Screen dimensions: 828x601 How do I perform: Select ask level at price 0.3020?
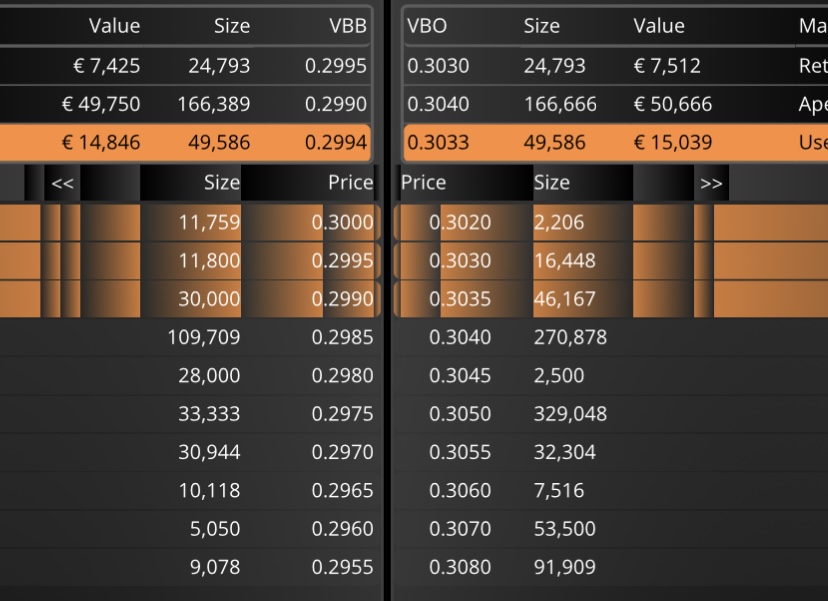pyautogui.click(x=611, y=222)
